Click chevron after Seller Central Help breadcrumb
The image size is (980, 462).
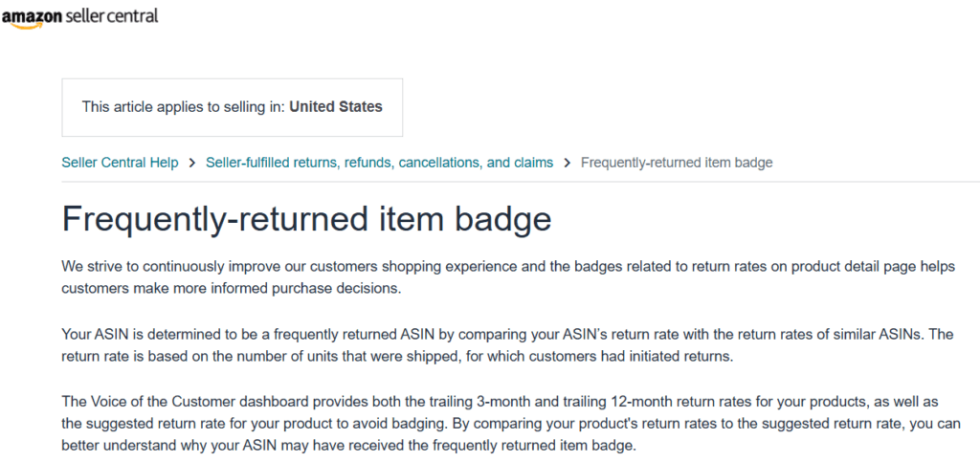pyautogui.click(x=192, y=163)
